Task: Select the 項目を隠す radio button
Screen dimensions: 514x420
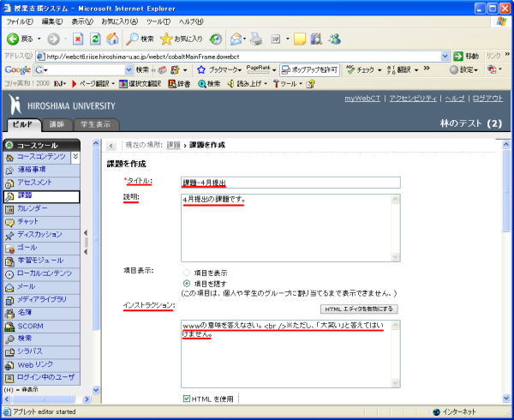Action: coord(187,283)
